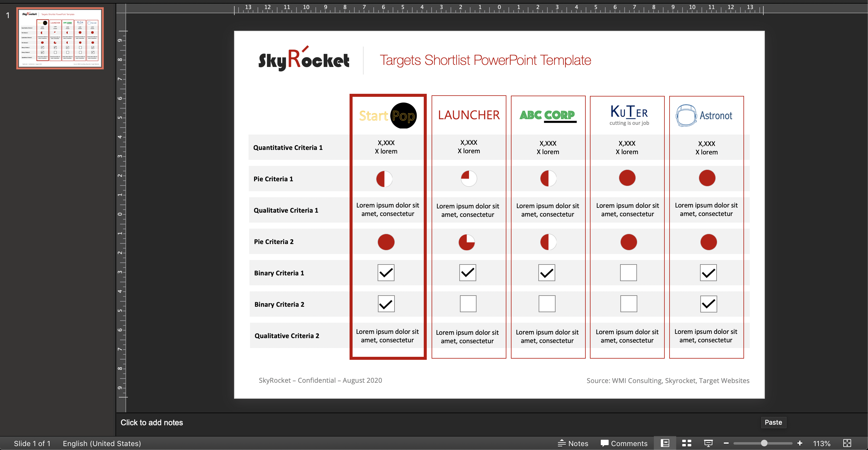Switch to Normal view icon
This screenshot has width=868, height=450.
click(x=665, y=443)
